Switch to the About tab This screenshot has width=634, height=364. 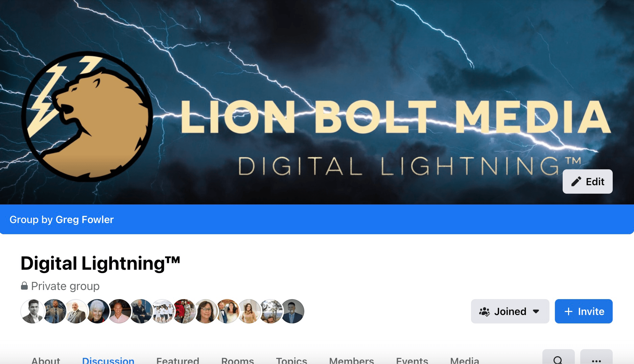(46, 360)
